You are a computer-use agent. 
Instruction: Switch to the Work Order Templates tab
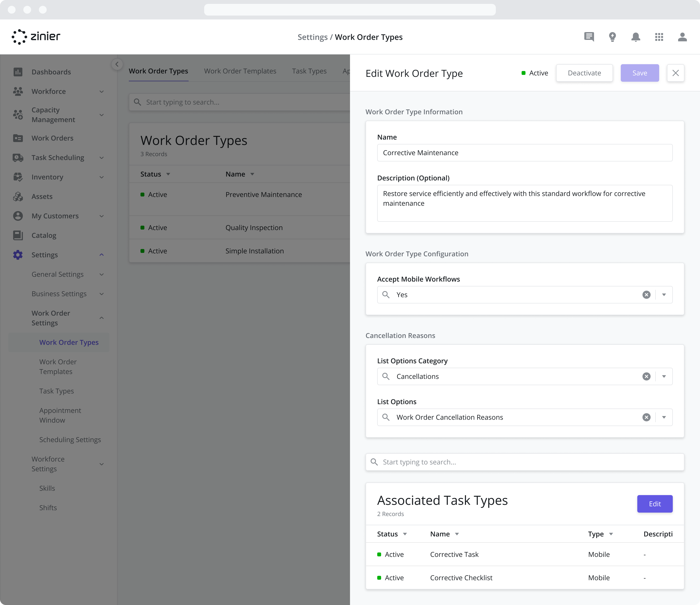point(240,71)
